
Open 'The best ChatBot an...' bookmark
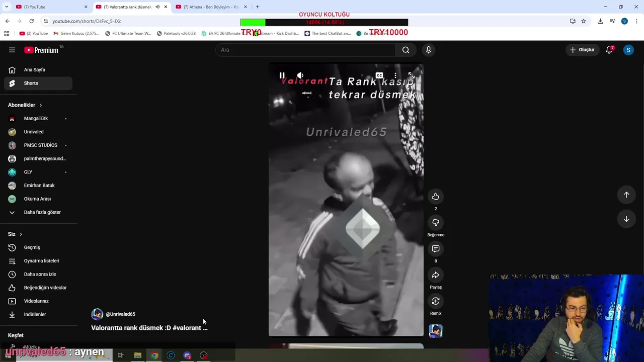328,34
